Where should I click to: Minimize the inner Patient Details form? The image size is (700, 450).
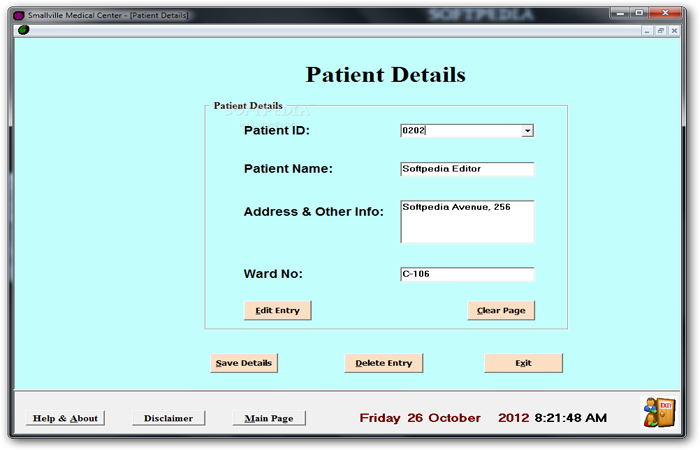(x=646, y=30)
